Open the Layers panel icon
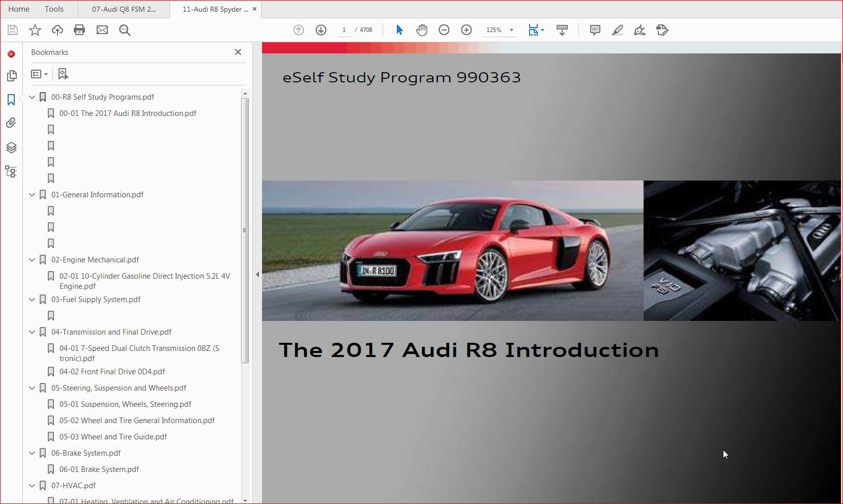Viewport: 843px width, 504px height. click(11, 147)
